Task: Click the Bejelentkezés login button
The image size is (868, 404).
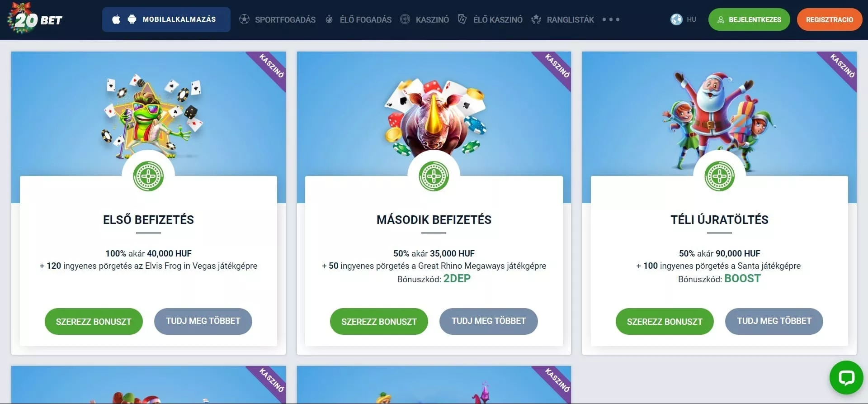Action: 749,19
